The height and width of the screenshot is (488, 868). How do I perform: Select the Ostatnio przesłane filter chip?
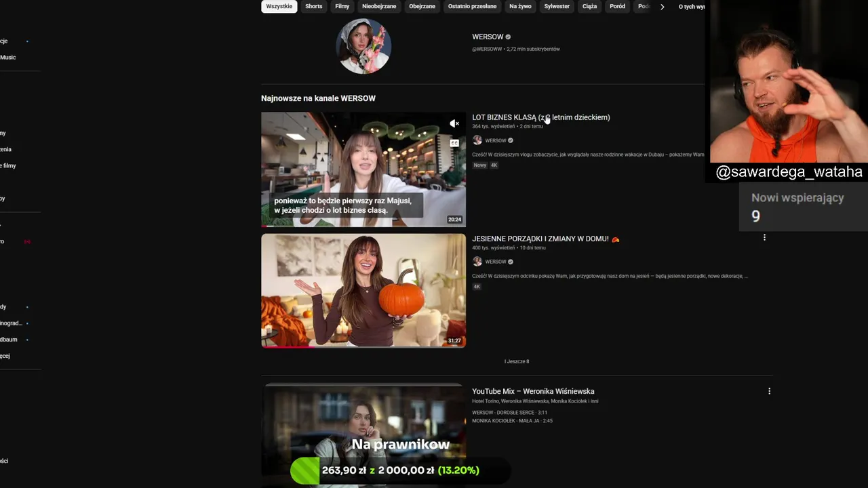click(473, 6)
